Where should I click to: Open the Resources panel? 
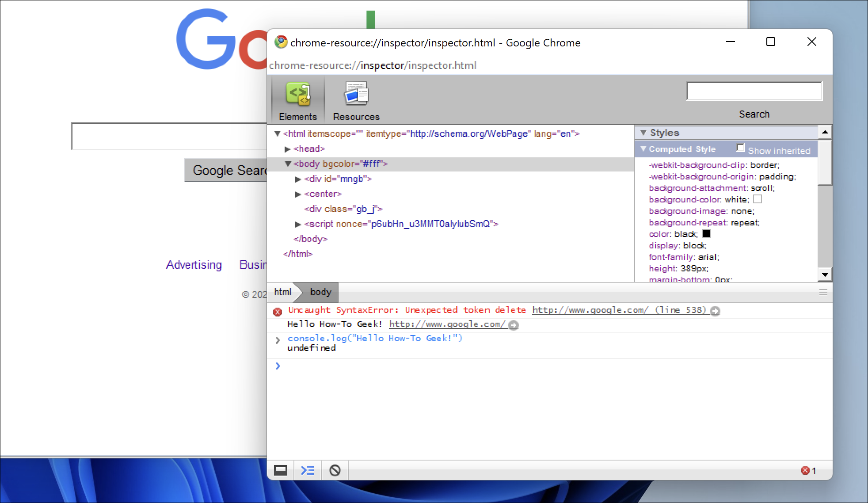coord(355,94)
